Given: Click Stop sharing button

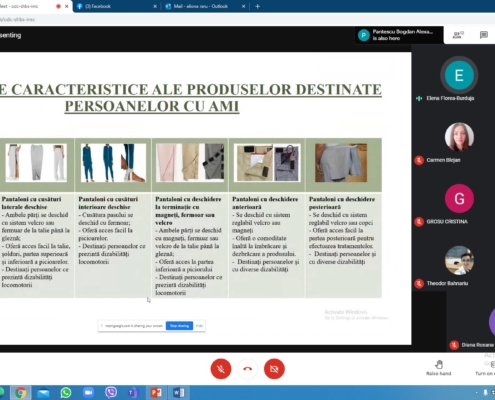Looking at the screenshot, I should [179, 326].
